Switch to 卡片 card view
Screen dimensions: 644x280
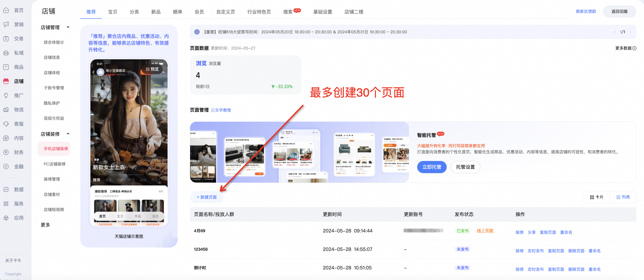coord(596,197)
